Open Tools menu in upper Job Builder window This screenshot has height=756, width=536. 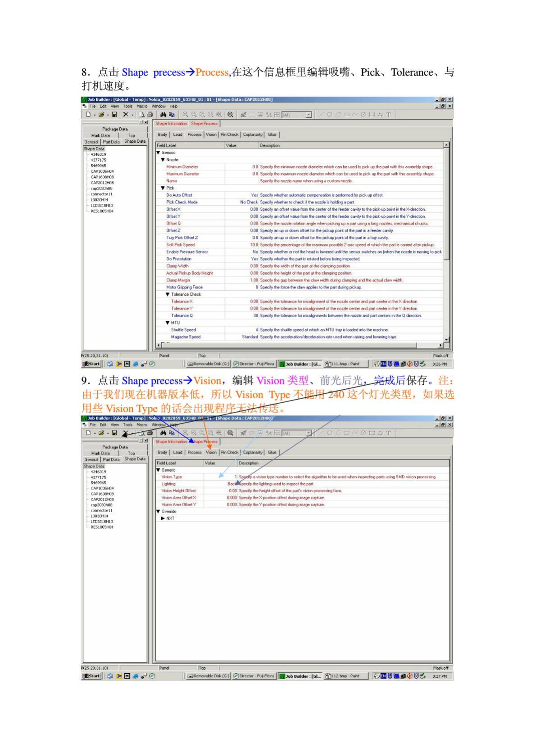pyautogui.click(x=128, y=106)
